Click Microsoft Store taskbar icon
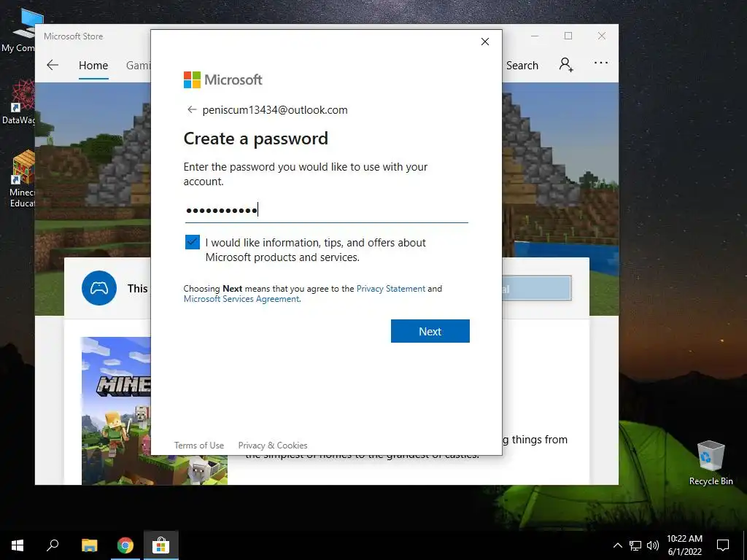Viewport: 747px width, 560px height. 161,545
